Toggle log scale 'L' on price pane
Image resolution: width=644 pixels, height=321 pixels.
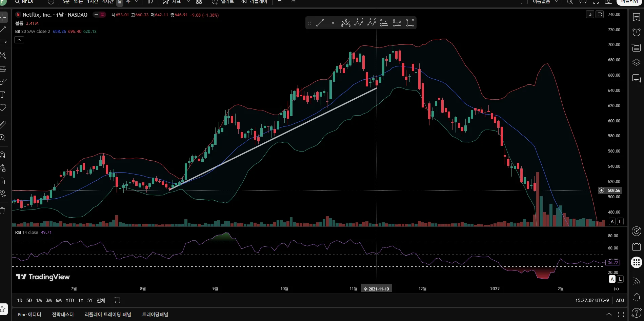620,221
